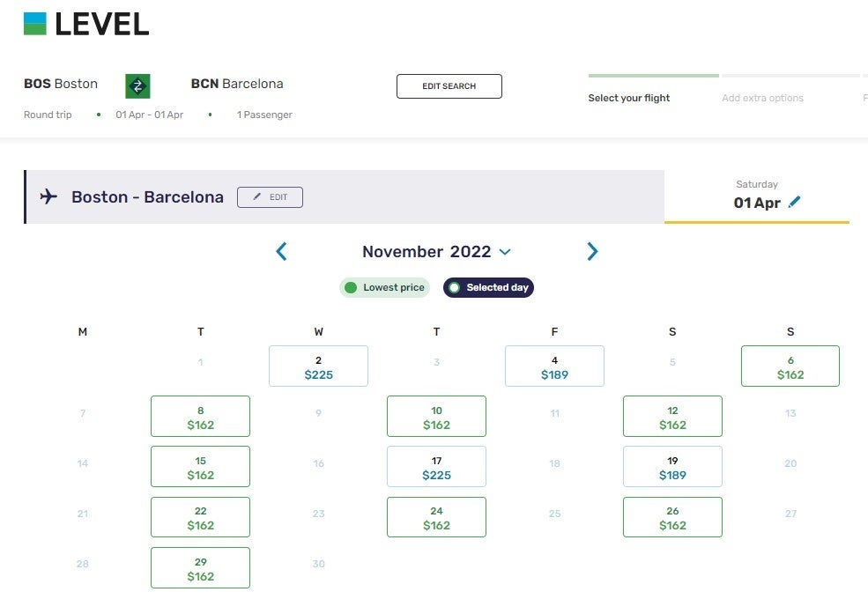Click pencil icon next to 01 Apr
The width and height of the screenshot is (868, 614).
pyautogui.click(x=795, y=202)
